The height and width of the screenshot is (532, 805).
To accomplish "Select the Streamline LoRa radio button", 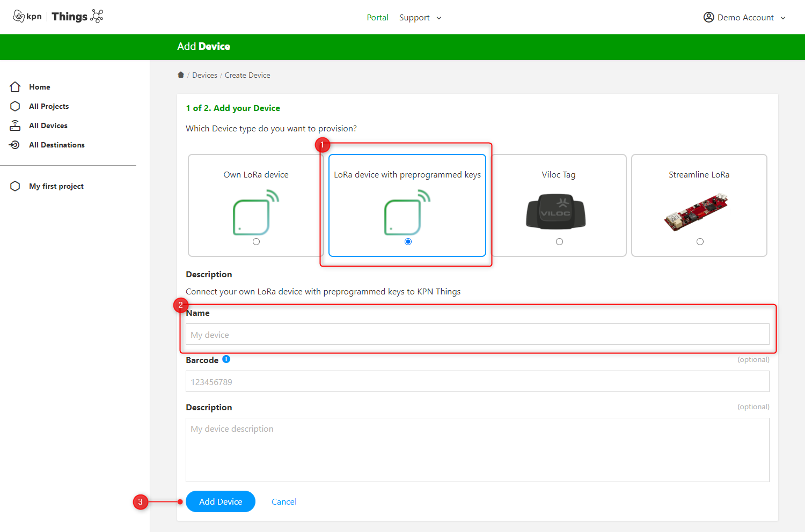I will (x=700, y=242).
